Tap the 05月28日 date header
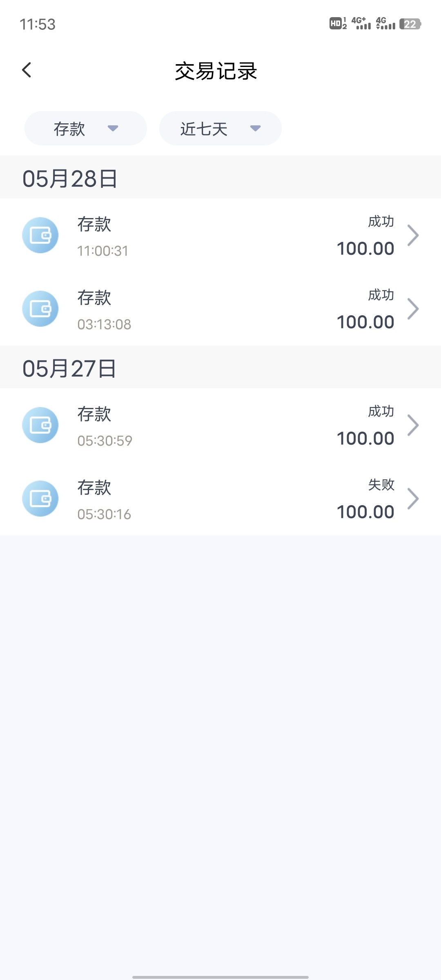This screenshot has width=441, height=980. pos(70,179)
